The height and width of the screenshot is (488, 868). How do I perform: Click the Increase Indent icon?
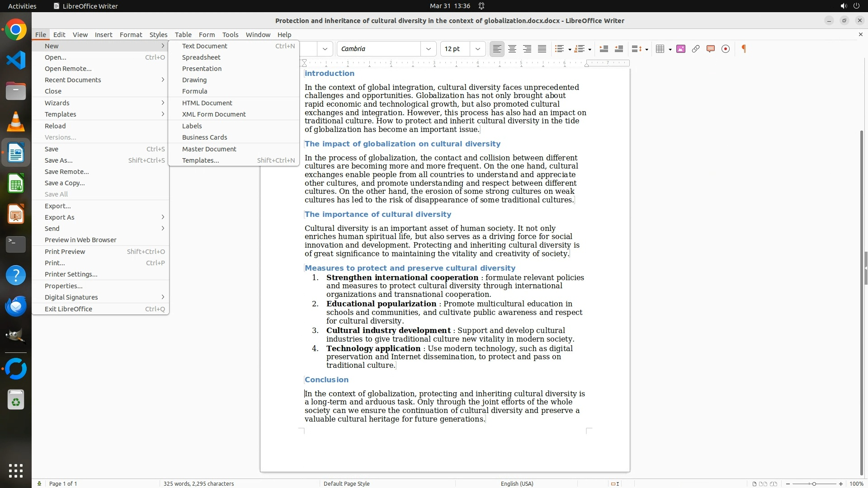pos(604,49)
